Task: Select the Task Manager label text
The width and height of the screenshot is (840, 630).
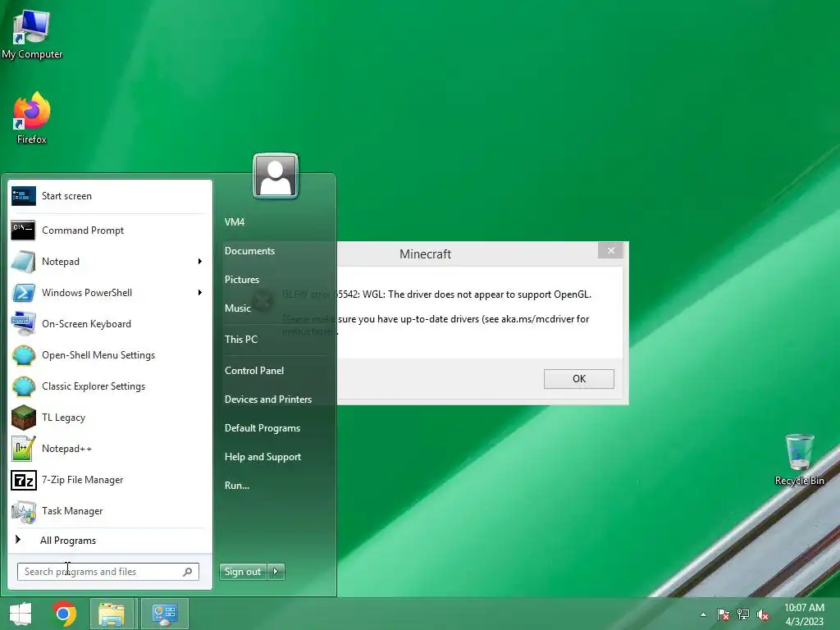Action: coord(72,511)
